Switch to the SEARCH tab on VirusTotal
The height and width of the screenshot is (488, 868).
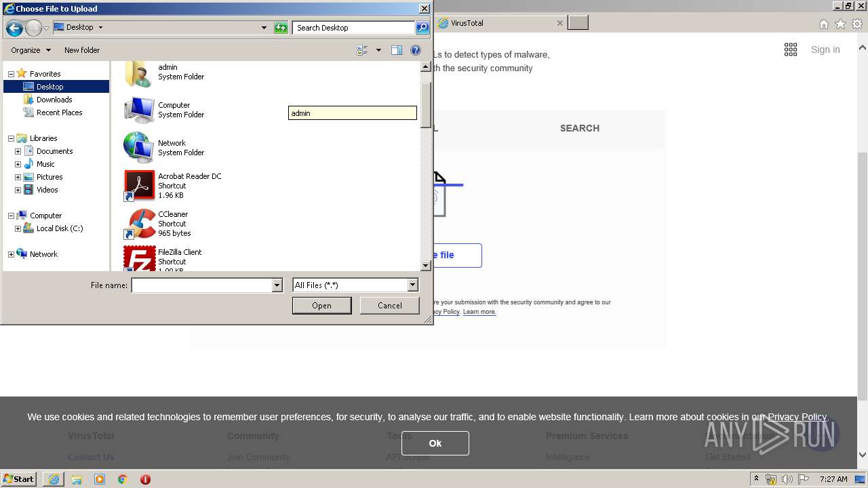(x=580, y=128)
